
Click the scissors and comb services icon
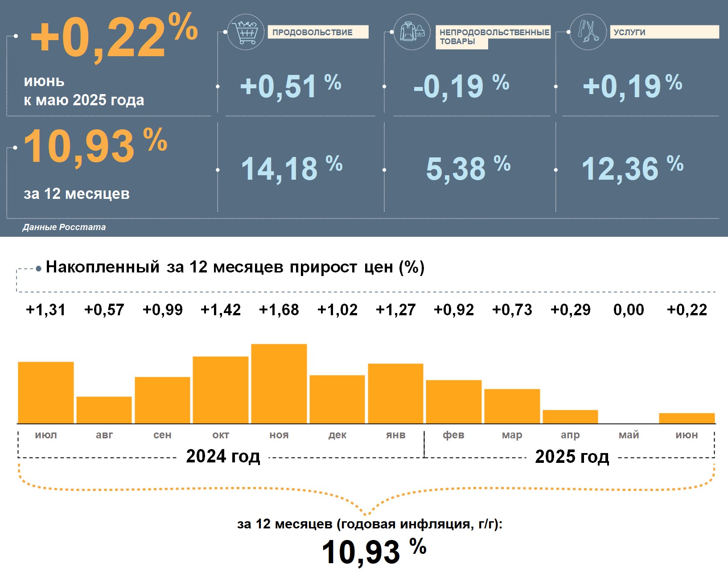(x=588, y=32)
